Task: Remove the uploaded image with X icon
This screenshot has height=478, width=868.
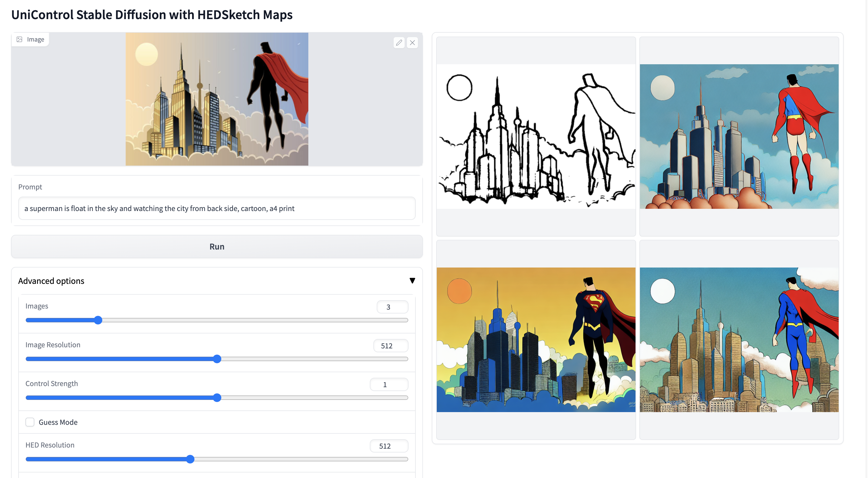Action: (x=412, y=43)
